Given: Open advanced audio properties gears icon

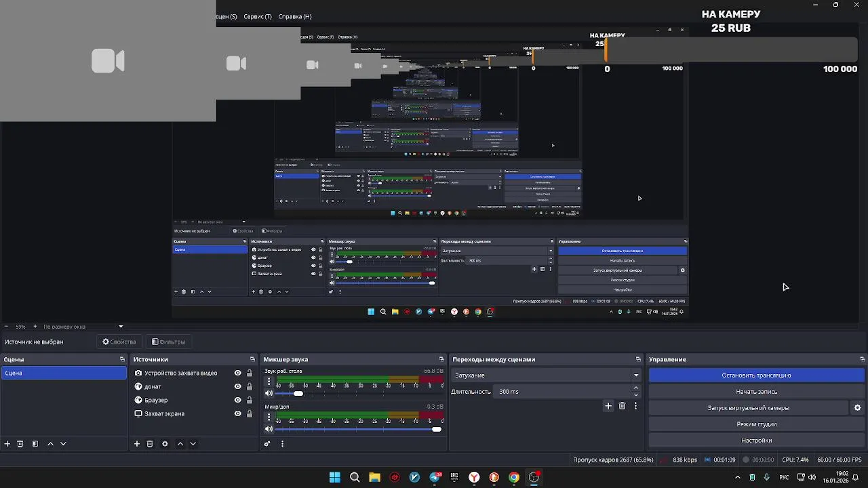Looking at the screenshot, I should coord(267,444).
